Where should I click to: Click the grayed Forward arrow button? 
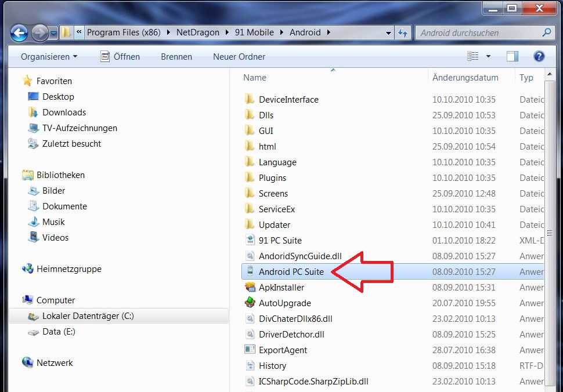point(39,33)
